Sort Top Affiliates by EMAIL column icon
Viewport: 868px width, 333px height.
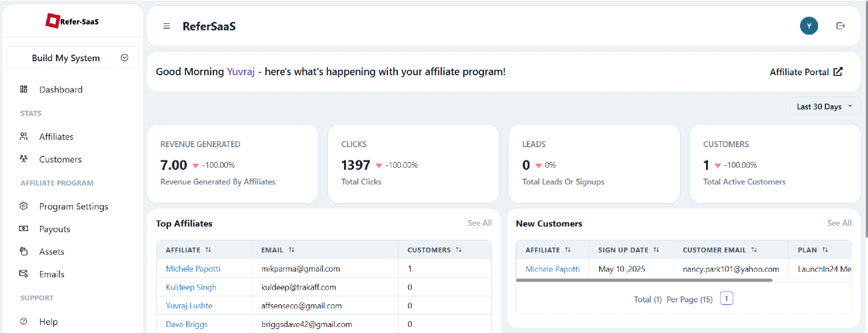coord(291,250)
